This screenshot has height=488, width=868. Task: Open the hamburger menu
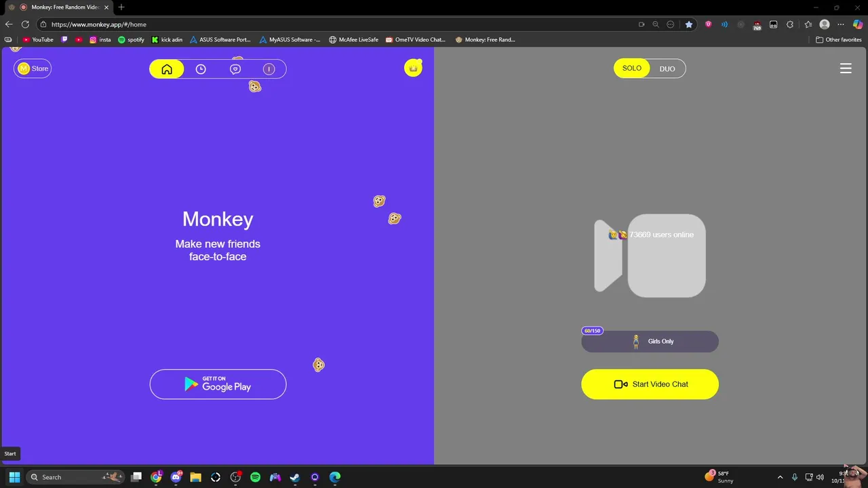click(x=846, y=68)
